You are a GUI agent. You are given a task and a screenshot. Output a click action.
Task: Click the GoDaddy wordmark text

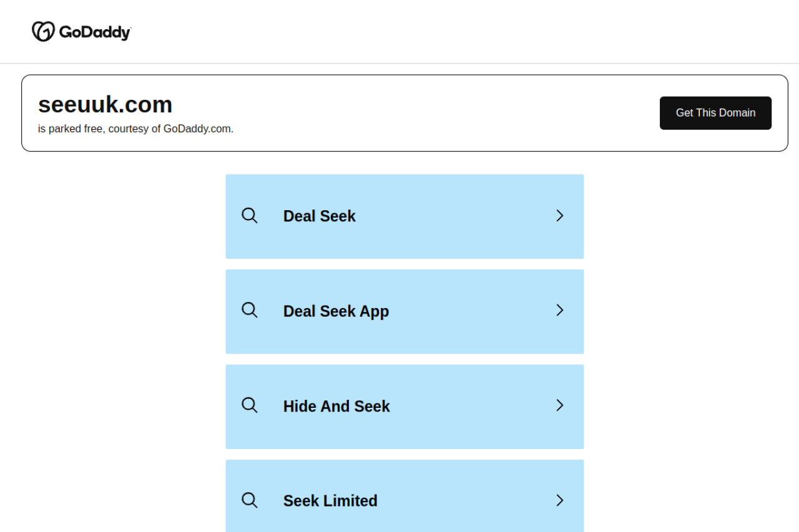95,32
